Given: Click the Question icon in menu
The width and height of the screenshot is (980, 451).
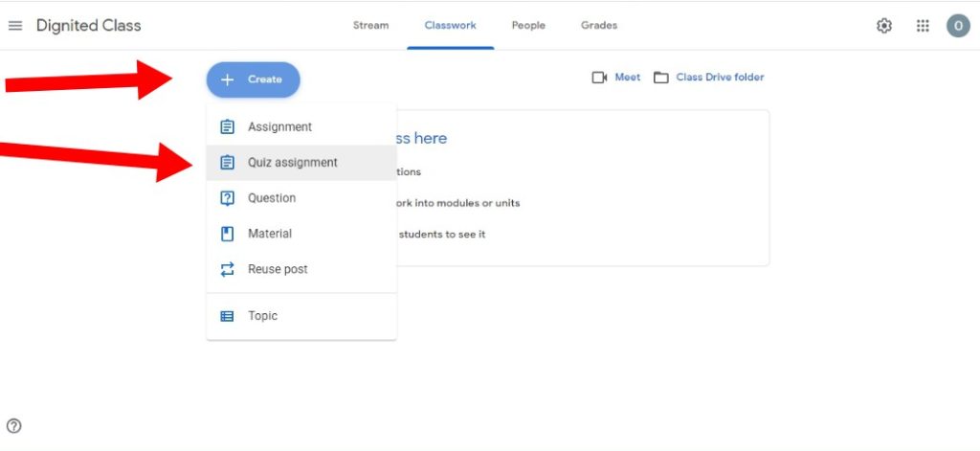Looking at the screenshot, I should [x=228, y=198].
